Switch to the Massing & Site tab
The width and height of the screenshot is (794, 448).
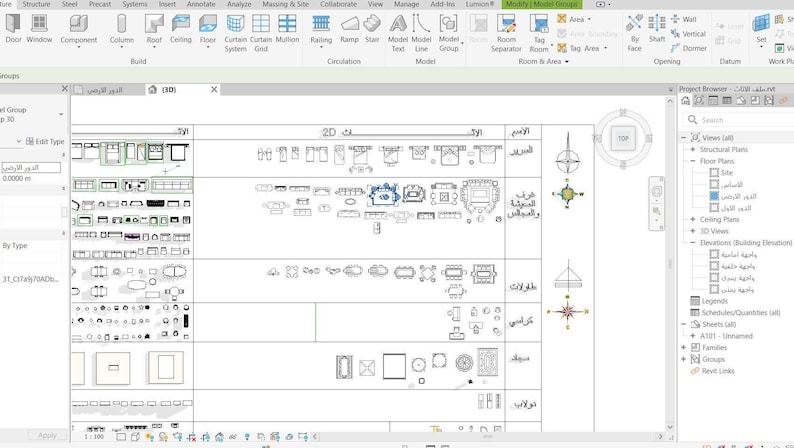pos(286,4)
